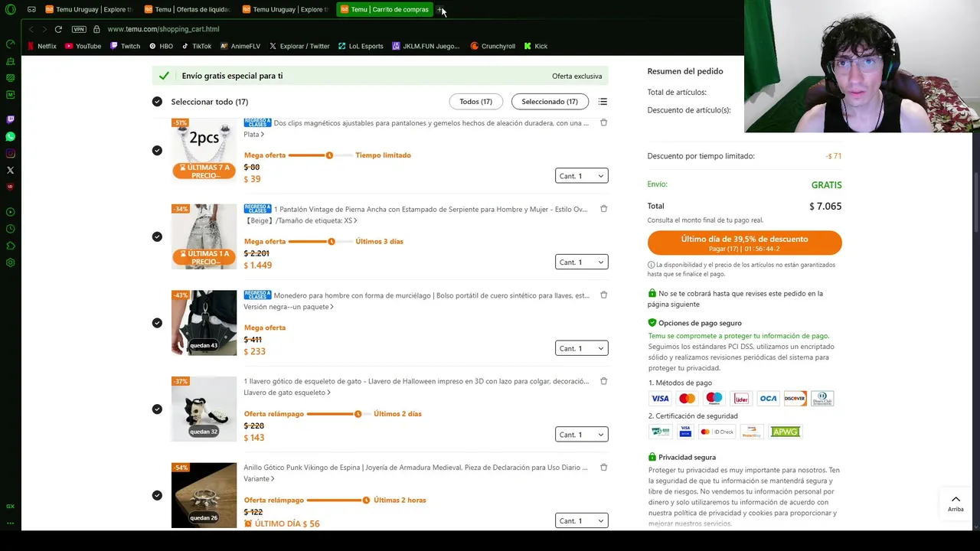
Task: Click the Visa payment icon
Action: coord(660,398)
